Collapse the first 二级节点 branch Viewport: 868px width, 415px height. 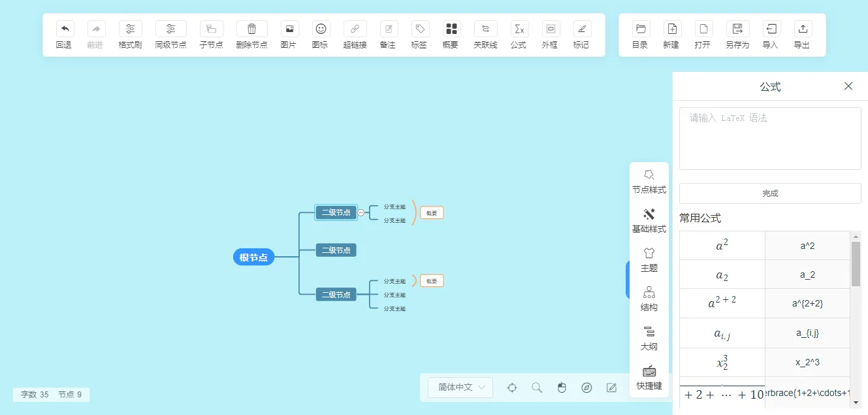click(361, 212)
